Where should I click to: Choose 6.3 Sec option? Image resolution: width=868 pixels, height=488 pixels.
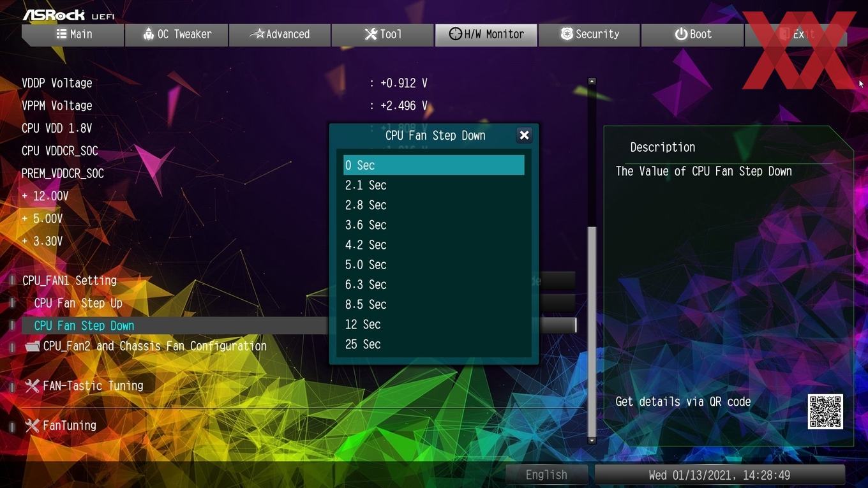click(434, 285)
